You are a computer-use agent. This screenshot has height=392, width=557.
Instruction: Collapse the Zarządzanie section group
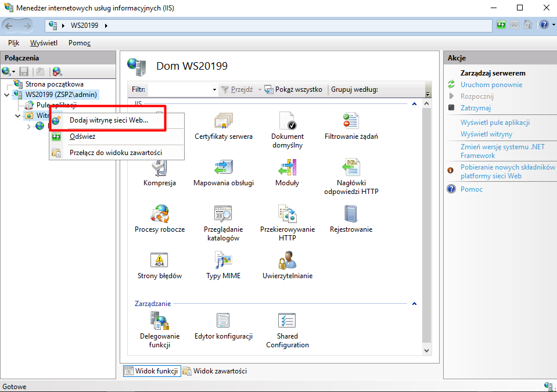click(414, 304)
